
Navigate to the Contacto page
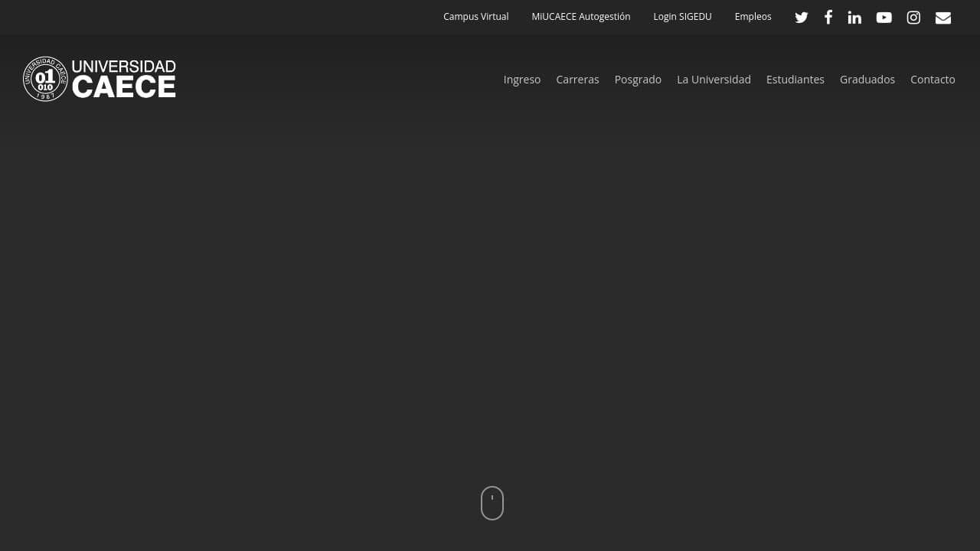(x=933, y=79)
